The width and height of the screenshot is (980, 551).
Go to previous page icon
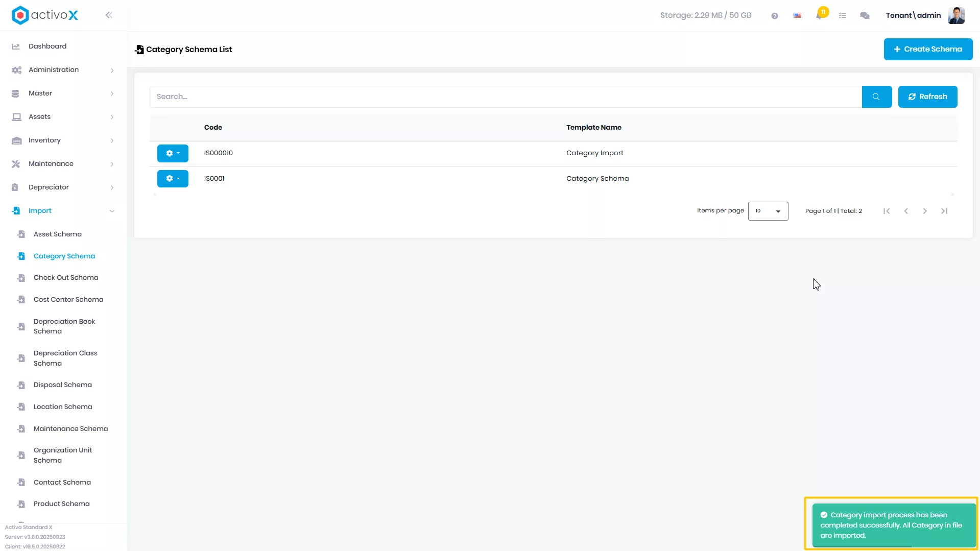[906, 211]
